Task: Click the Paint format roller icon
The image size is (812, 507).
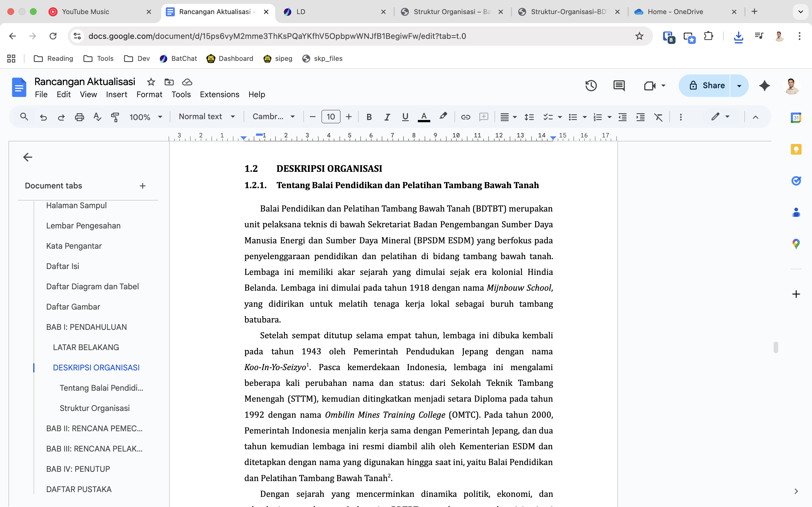Action: click(115, 117)
